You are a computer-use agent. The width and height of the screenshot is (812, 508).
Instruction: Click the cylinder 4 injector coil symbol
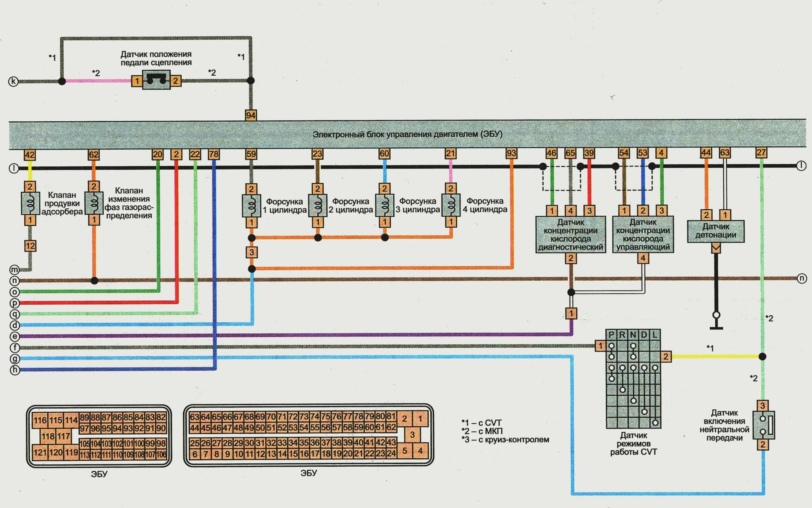point(451,205)
